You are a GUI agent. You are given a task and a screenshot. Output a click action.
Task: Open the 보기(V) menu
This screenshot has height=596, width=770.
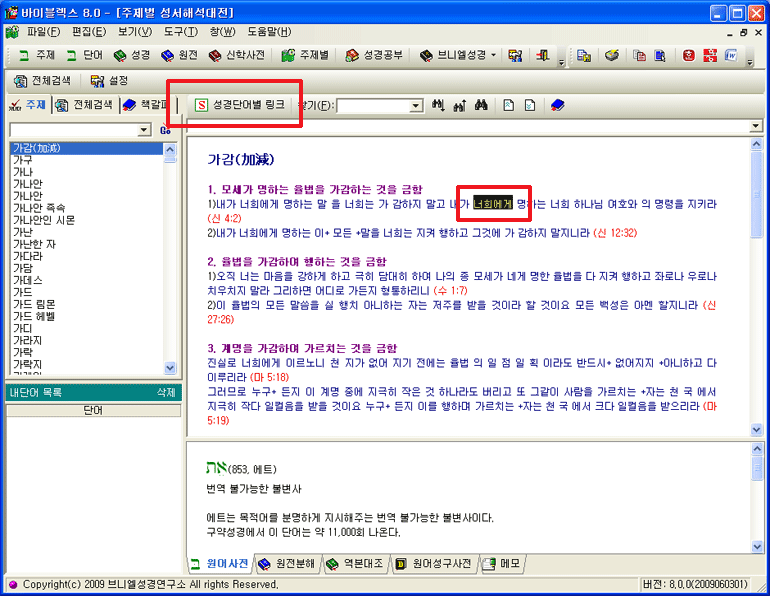135,32
